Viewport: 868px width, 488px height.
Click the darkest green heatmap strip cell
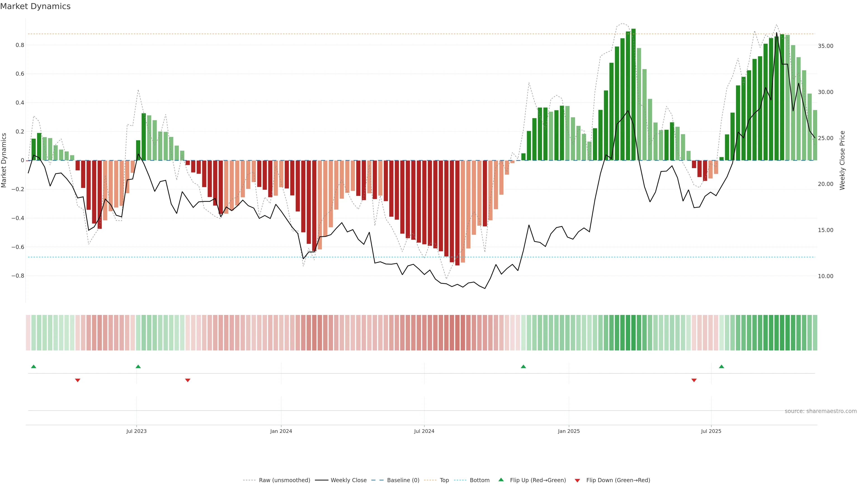[x=633, y=332]
